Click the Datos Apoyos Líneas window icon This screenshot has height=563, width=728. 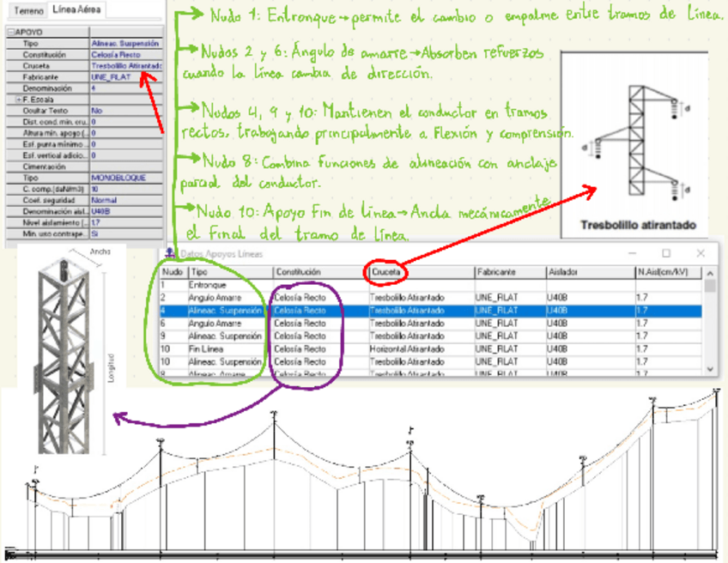pos(170,253)
